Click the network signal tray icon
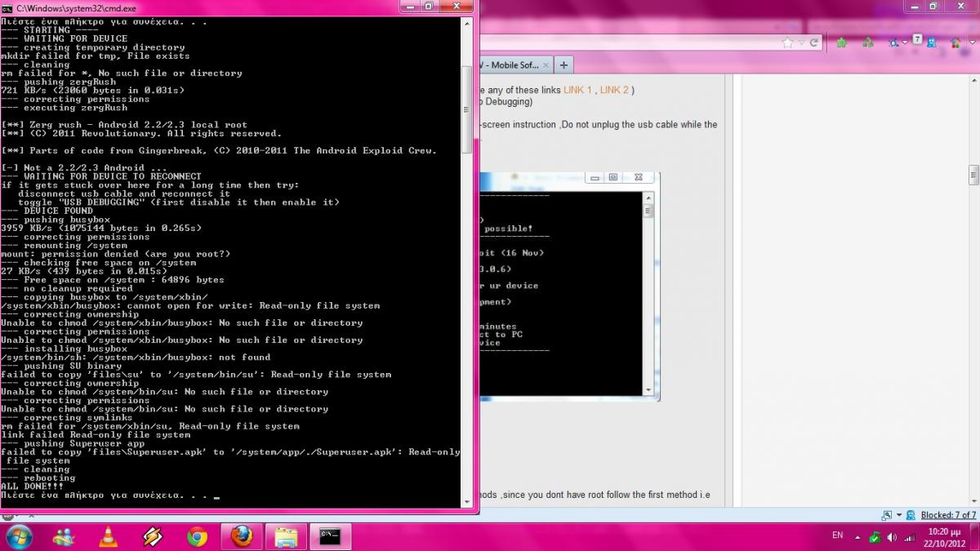The height and width of the screenshot is (551, 980). [x=909, y=538]
